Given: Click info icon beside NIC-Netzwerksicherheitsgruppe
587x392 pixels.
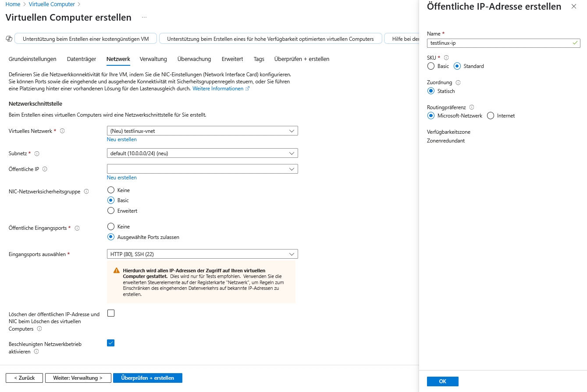Looking at the screenshot, I should 86,192.
